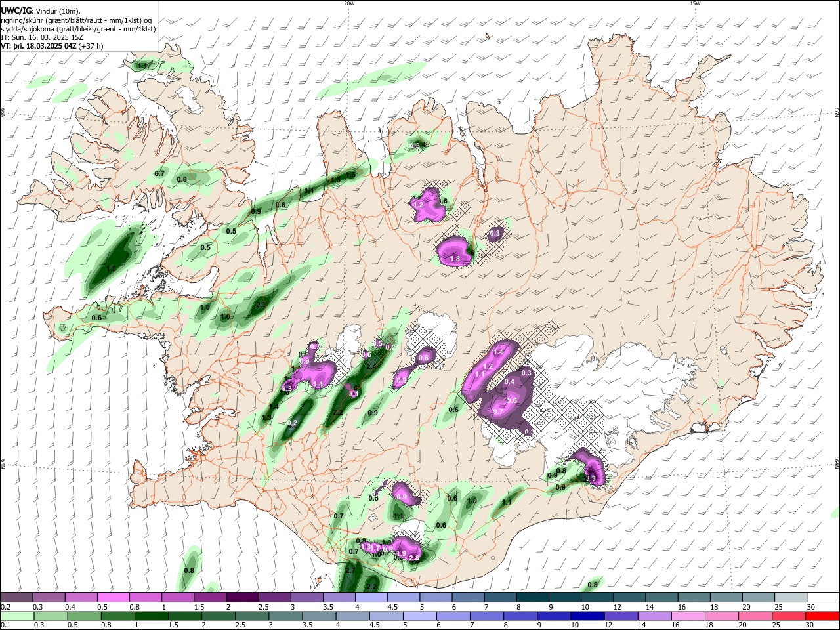Screen dimensions: 840x630
Task: Click the bright red swatch after 30, lower legend
Action: click(822, 616)
